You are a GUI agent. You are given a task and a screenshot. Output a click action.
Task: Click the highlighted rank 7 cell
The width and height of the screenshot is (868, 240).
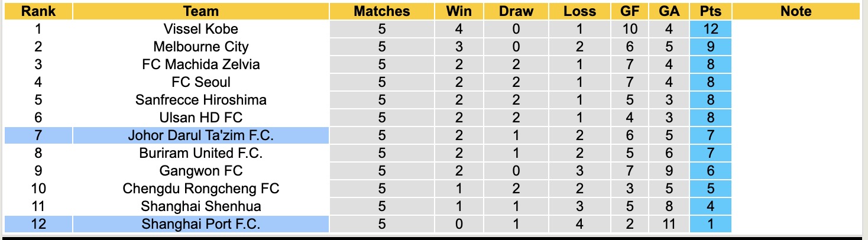coord(38,135)
